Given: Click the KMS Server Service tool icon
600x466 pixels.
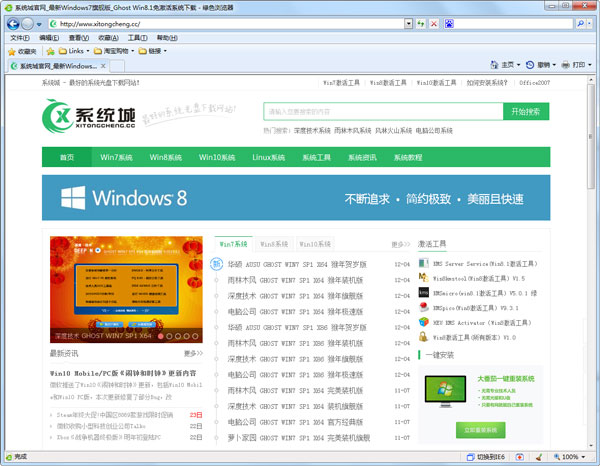Looking at the screenshot, I should coord(424,263).
